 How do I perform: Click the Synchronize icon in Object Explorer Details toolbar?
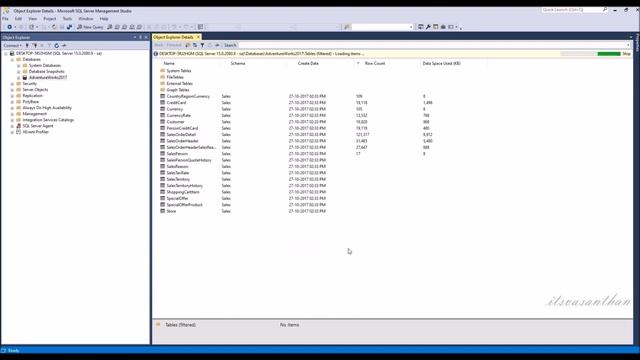coord(195,45)
